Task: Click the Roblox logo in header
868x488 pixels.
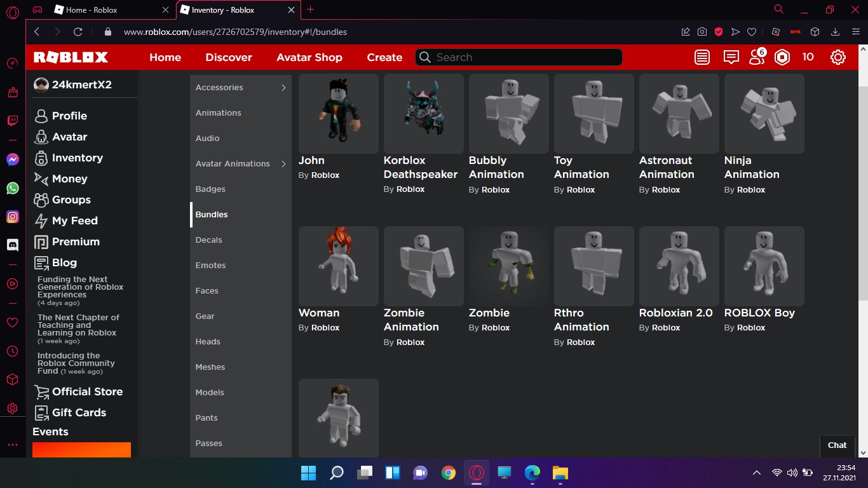Action: (71, 57)
